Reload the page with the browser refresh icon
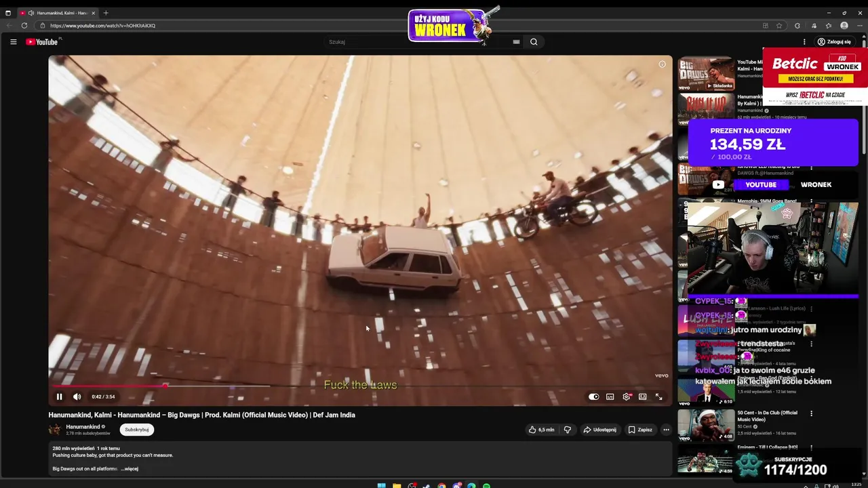This screenshot has width=868, height=488. coord(24,25)
